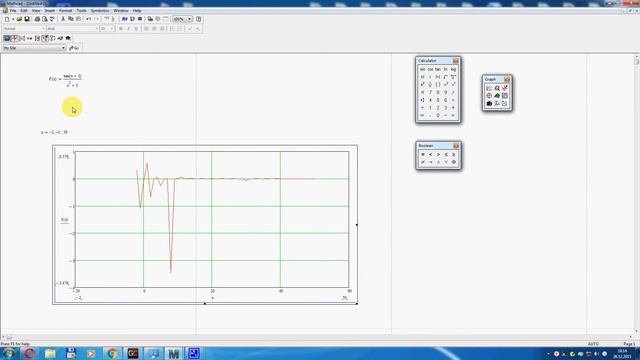This screenshot has width=640, height=360.
Task: Insert unit from the toolbar
Action: click(x=132, y=19)
